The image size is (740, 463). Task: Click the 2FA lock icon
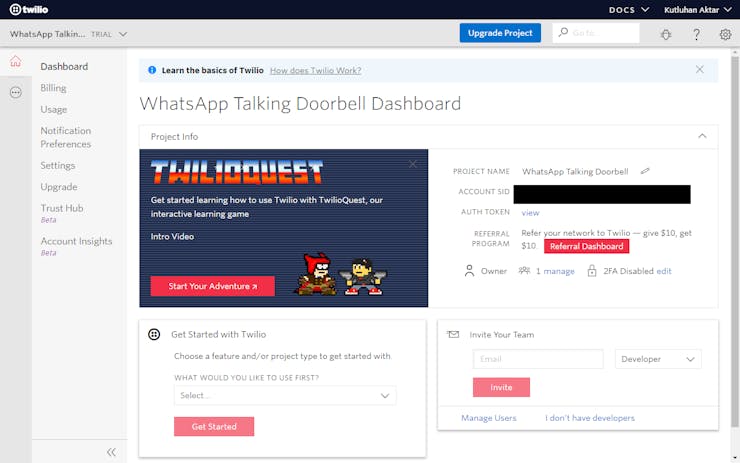point(592,270)
